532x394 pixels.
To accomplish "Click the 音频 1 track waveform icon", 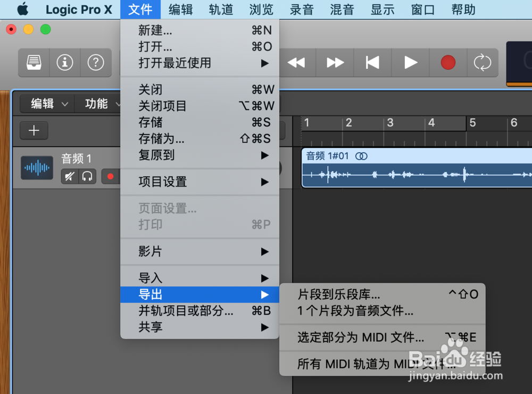I will click(37, 167).
